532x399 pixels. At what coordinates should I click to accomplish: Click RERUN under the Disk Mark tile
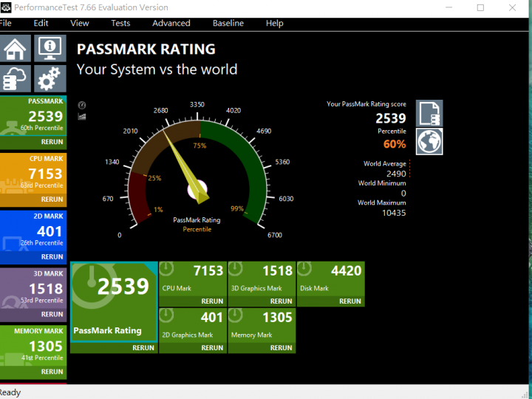(x=350, y=301)
